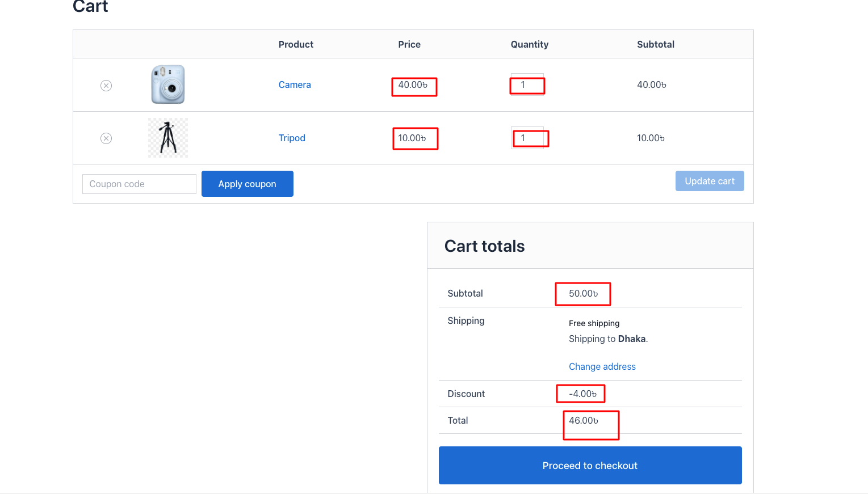
Task: Click the Cart totals heading
Action: [x=485, y=246]
